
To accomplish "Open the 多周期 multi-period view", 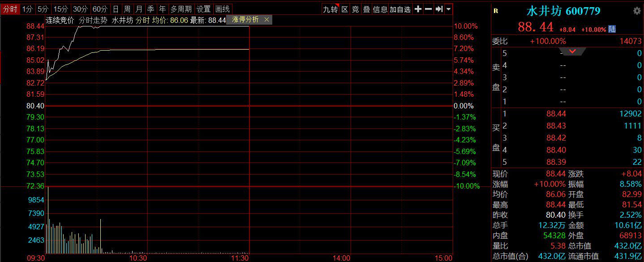I will (181, 9).
